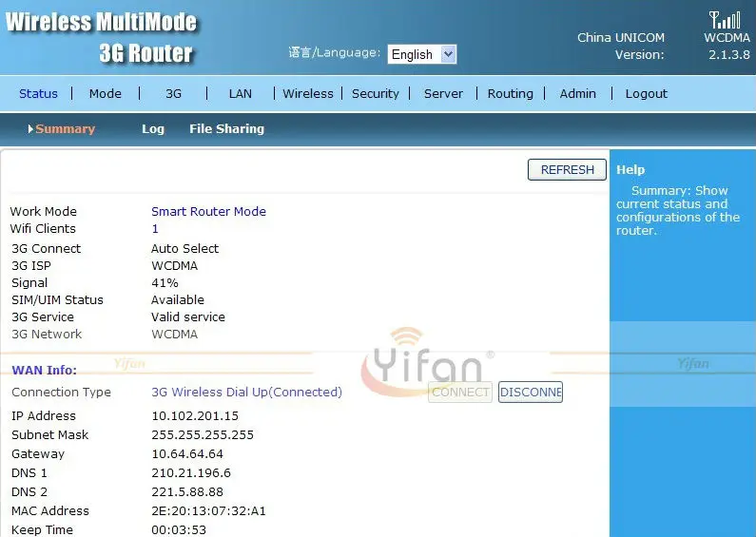The width and height of the screenshot is (756, 537).
Task: Open the Mode menu
Action: (x=106, y=93)
